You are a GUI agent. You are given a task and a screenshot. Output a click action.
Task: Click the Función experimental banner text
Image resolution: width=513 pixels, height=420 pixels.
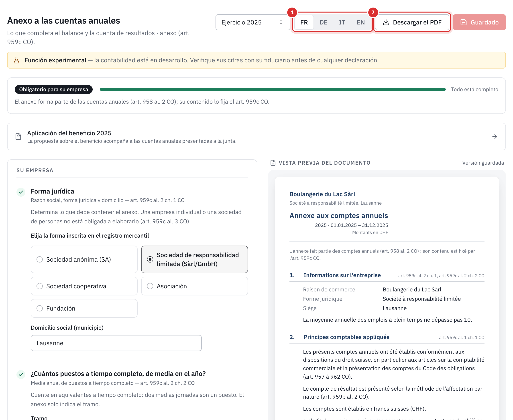click(55, 60)
